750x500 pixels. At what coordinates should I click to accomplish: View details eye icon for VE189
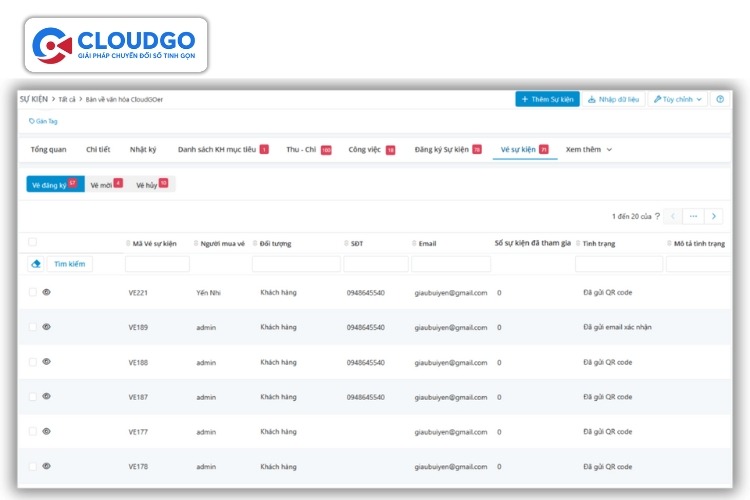point(46,327)
